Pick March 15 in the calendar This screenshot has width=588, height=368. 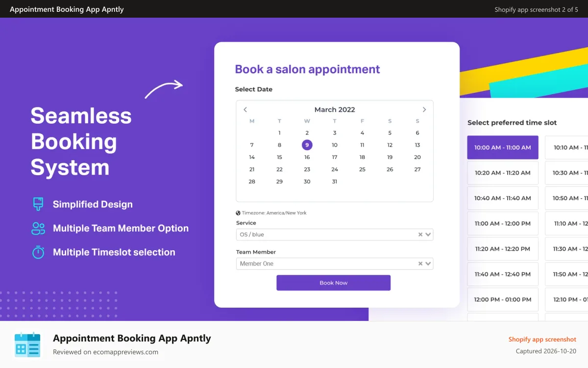tap(279, 157)
